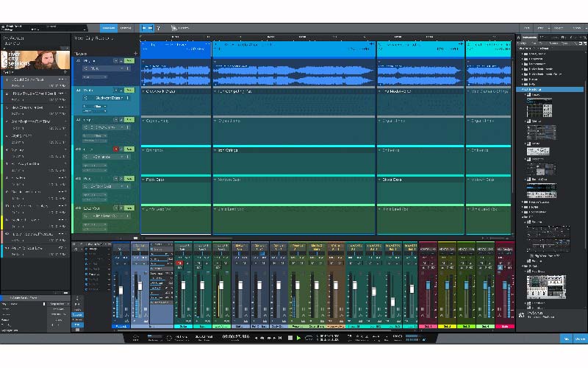Open the Rock Bass patch dropdown

(143, 180)
